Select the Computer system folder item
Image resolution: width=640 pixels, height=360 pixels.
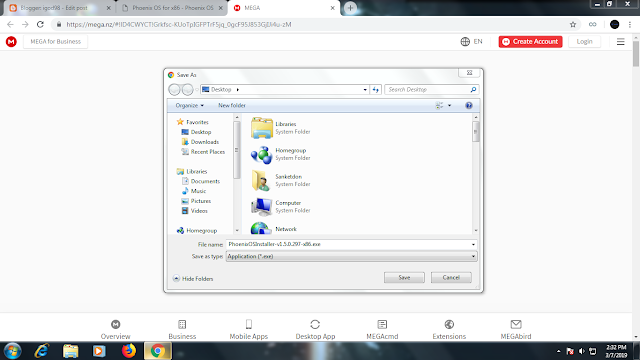click(x=282, y=207)
